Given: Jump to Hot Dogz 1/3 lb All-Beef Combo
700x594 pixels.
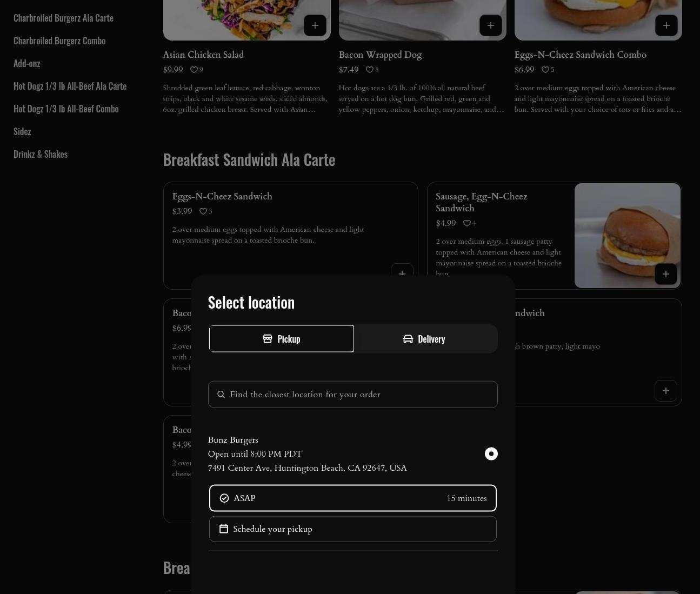Looking at the screenshot, I should coord(66,109).
